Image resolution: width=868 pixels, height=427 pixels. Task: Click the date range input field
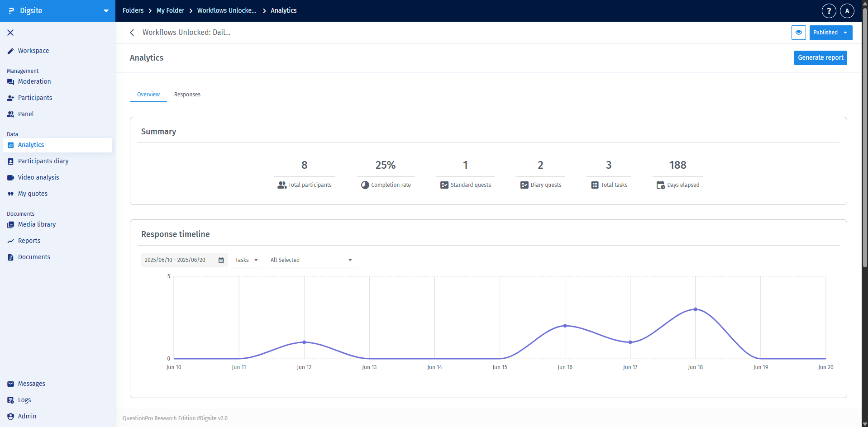point(179,260)
